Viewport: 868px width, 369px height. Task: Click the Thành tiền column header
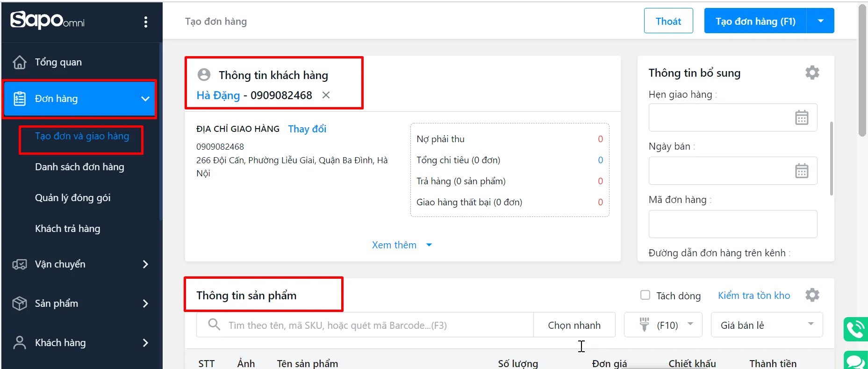(773, 363)
